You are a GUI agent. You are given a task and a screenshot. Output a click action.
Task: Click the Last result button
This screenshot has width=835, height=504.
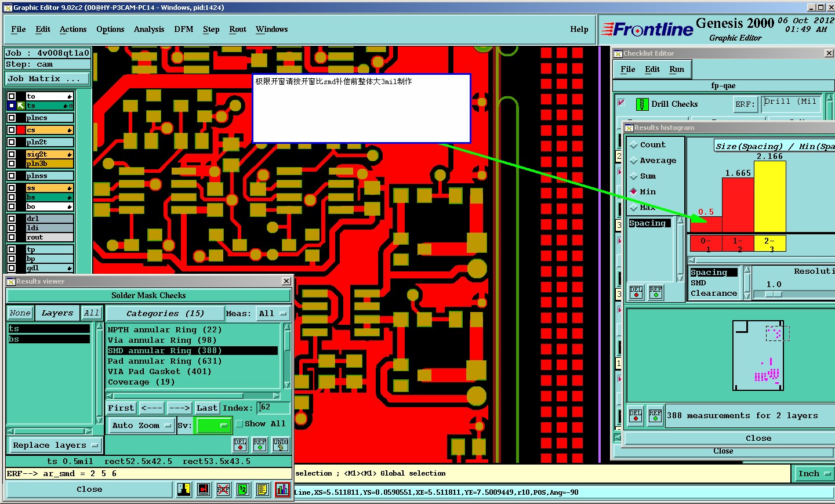(207, 408)
